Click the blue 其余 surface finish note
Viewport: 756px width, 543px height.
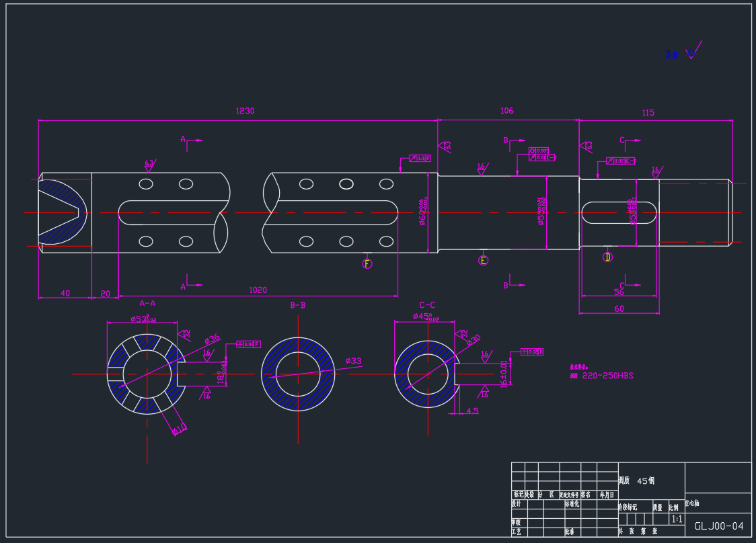tap(672, 54)
